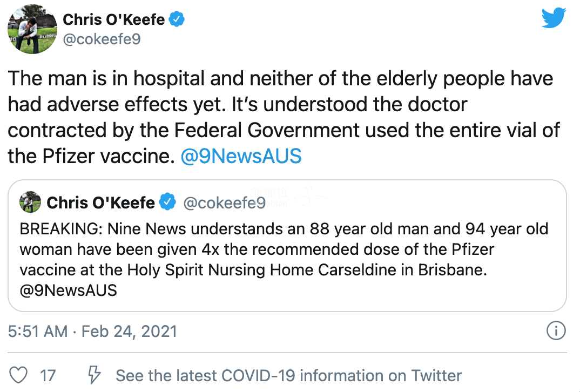Click the 17 likes count
Image resolution: width=580 pixels, height=392 pixels.
(48, 376)
